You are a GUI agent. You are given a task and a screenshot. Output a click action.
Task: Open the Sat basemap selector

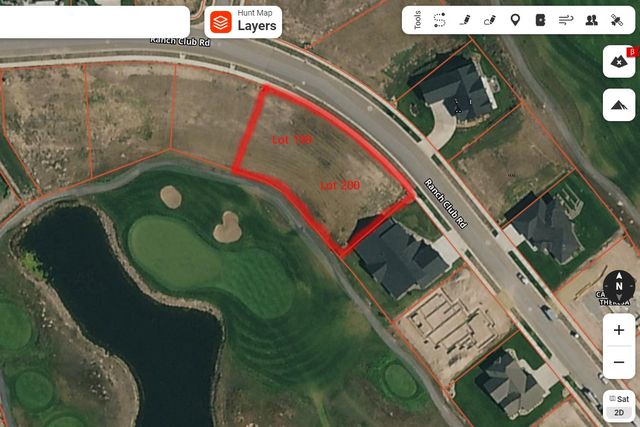(x=619, y=399)
